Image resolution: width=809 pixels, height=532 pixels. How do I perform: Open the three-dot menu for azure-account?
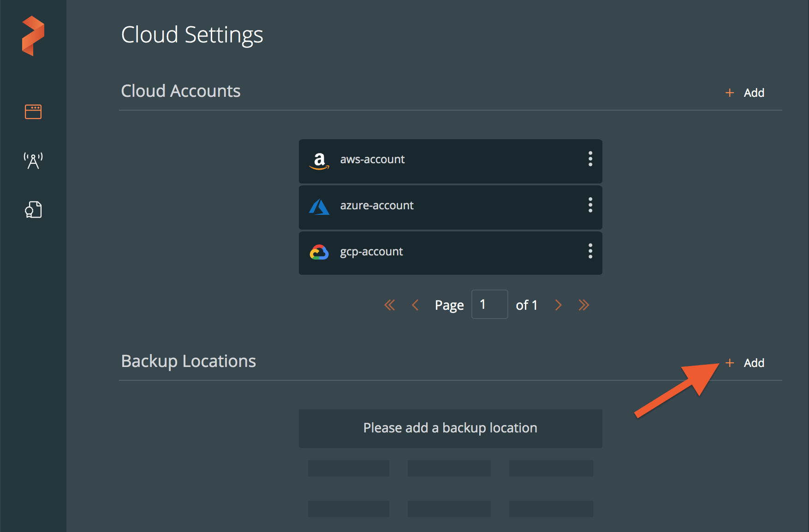click(x=590, y=205)
